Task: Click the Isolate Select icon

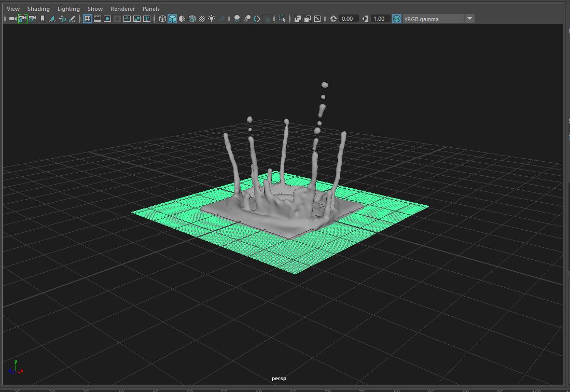Action: 282,19
